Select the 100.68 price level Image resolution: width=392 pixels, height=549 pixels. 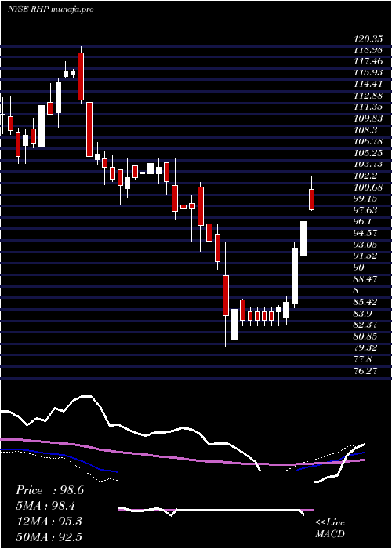(368, 187)
